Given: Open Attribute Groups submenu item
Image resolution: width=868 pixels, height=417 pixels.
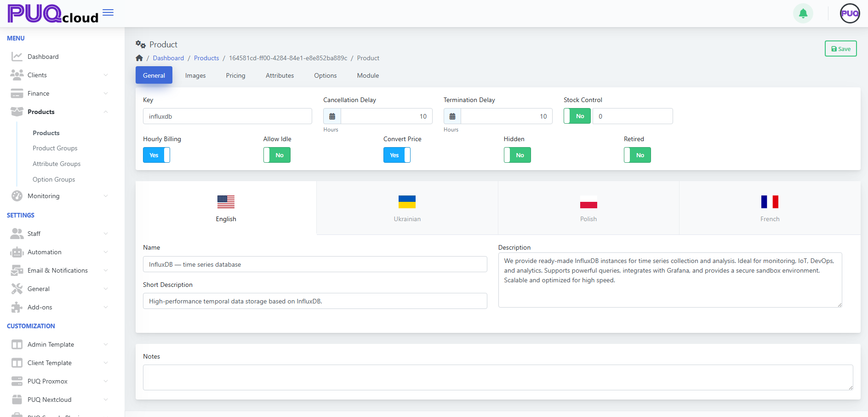Looking at the screenshot, I should pos(57,164).
